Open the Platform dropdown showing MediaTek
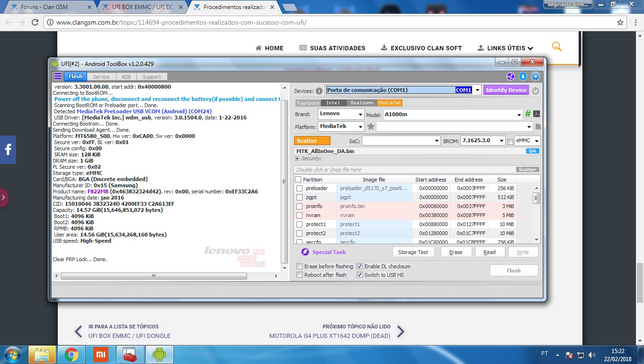This screenshot has height=364, width=644. point(360,127)
